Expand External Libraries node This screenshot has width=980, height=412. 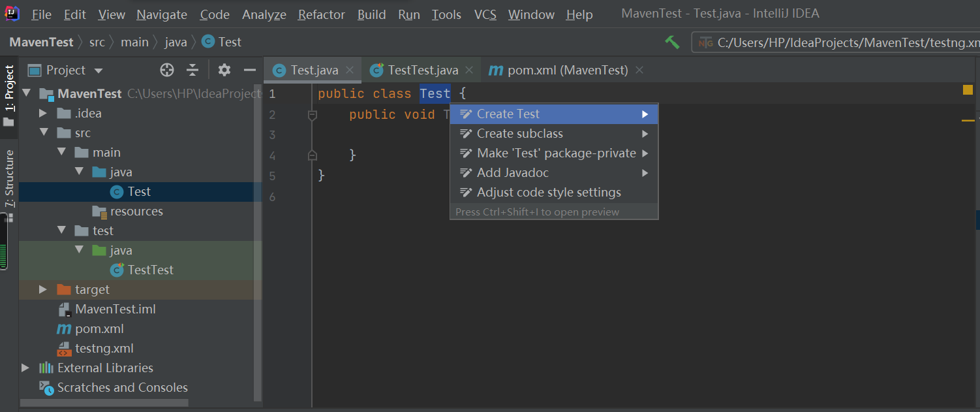click(x=25, y=368)
